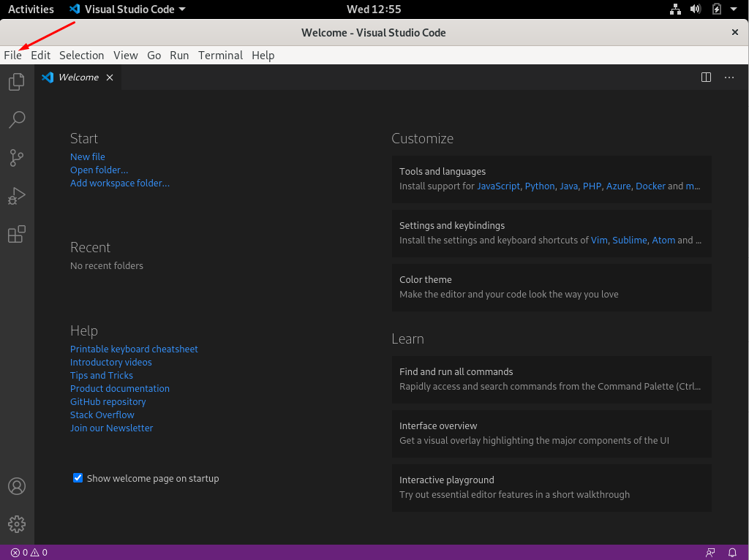Open the Search view
This screenshot has height=560, width=749.
(x=16, y=120)
